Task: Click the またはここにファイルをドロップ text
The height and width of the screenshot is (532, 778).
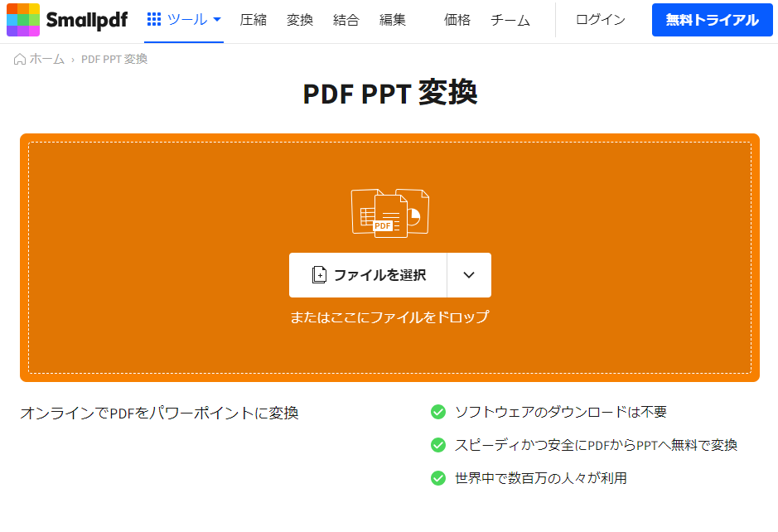Action: click(389, 317)
